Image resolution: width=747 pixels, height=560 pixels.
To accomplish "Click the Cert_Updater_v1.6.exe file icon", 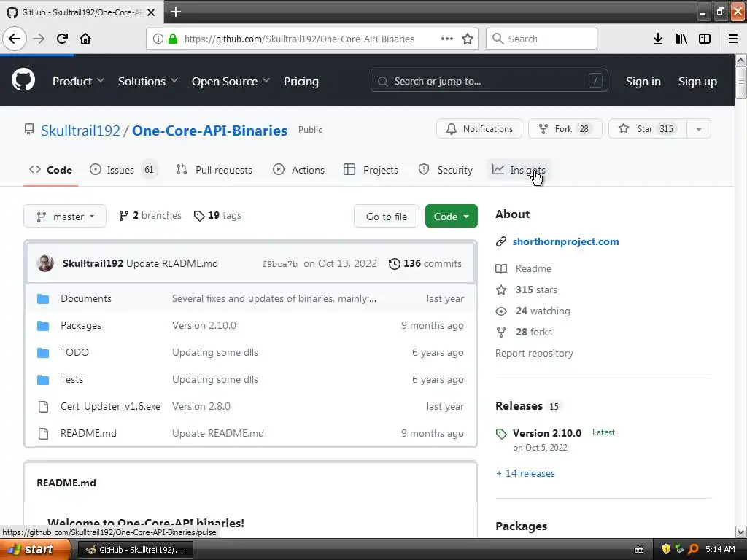I will pos(43,407).
